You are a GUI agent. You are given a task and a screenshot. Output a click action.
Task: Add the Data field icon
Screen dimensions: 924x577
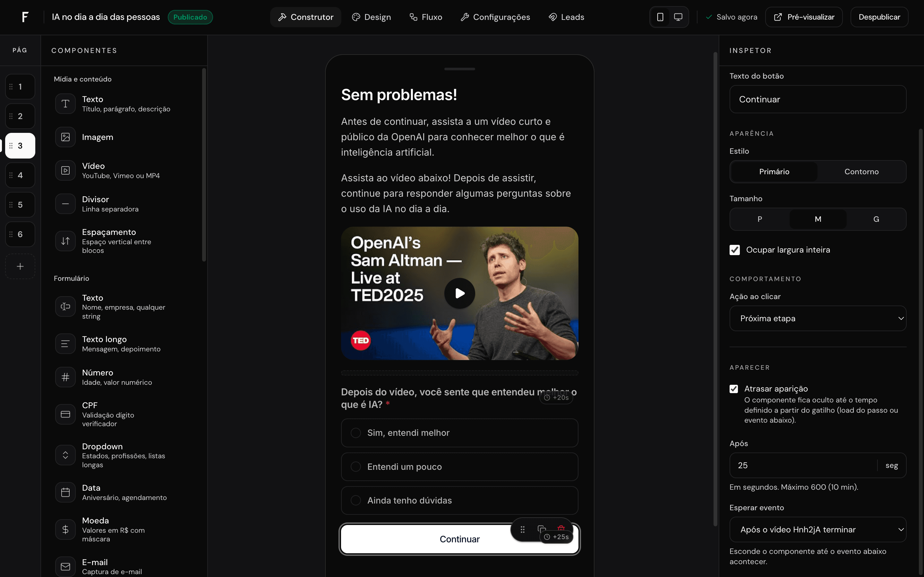coord(65,492)
